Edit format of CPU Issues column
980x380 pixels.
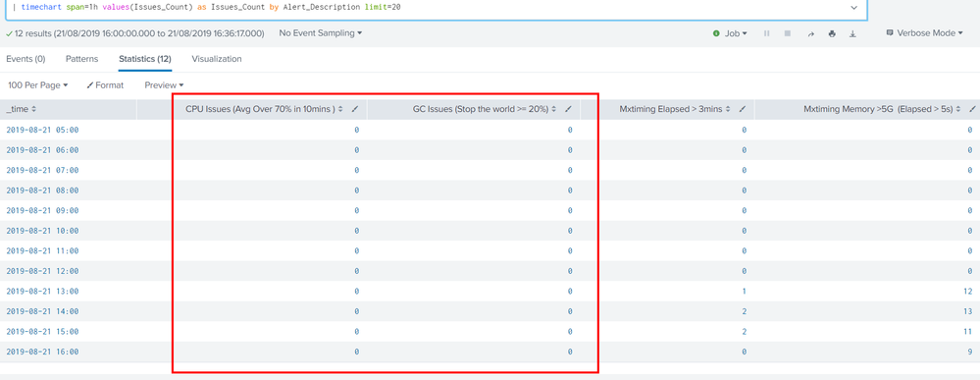point(355,109)
